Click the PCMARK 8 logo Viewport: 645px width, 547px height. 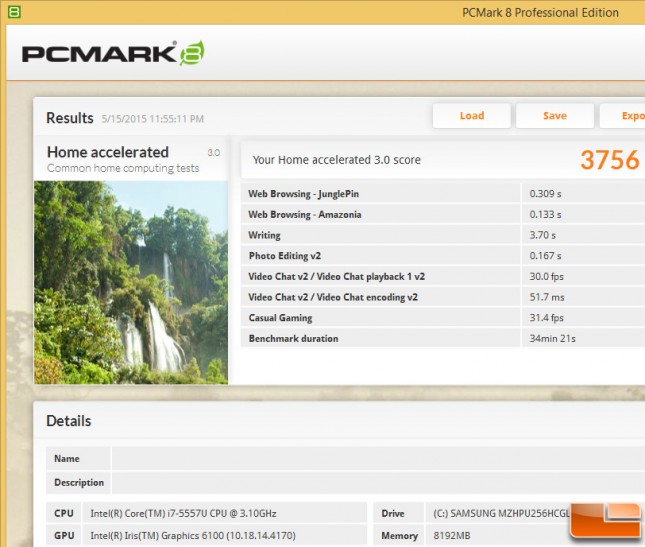point(113,53)
